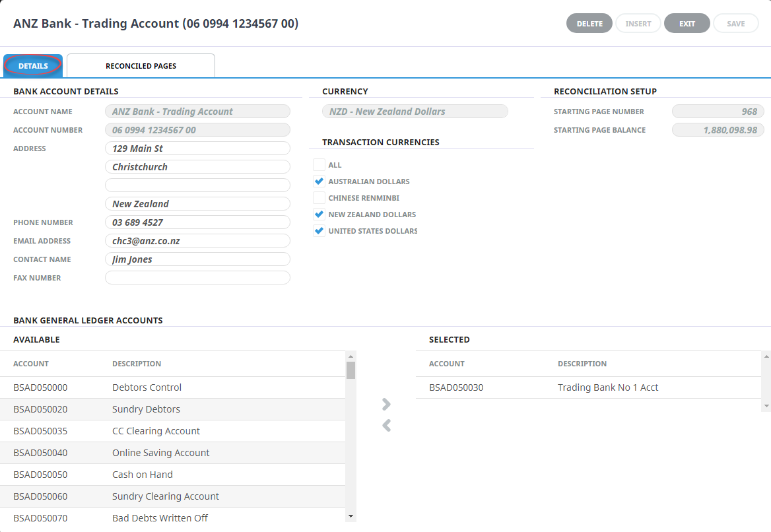
Task: Click the Save button
Action: click(x=735, y=24)
